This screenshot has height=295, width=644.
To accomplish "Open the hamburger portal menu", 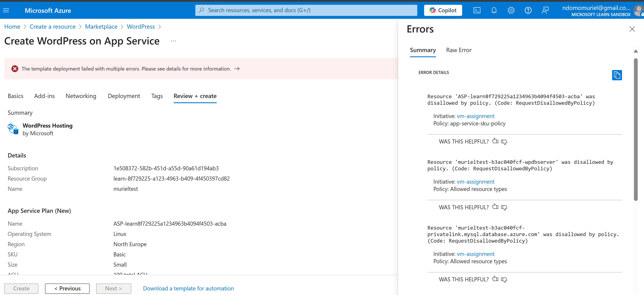I will coord(6,10).
